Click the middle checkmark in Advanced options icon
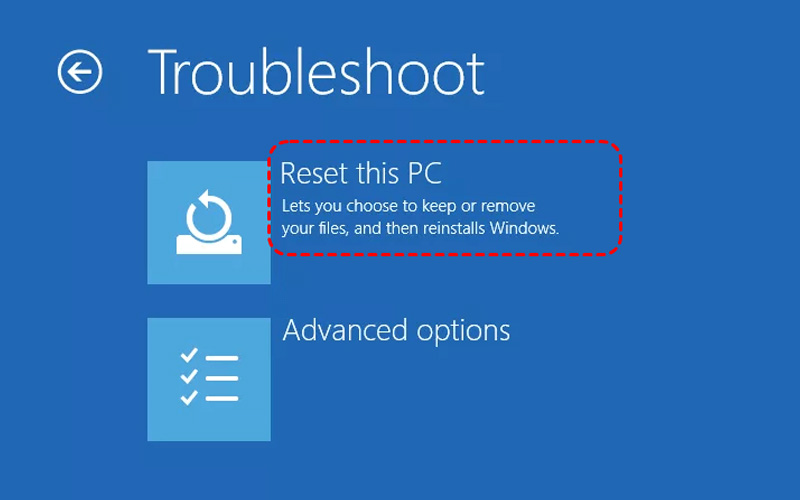The image size is (800, 500). (189, 376)
